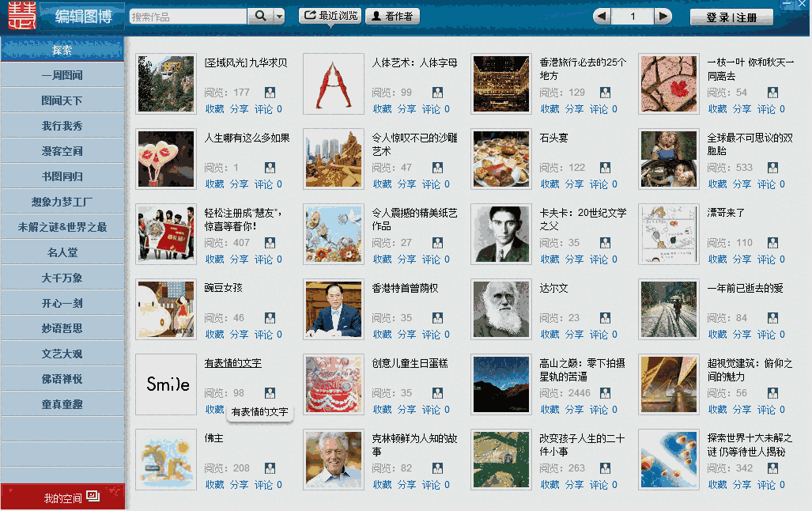Open the 有表情的文字 title link
The width and height of the screenshot is (812, 511).
232,363
